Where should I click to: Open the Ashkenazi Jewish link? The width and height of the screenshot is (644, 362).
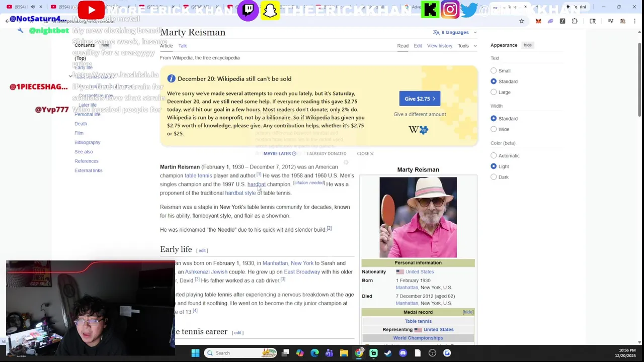tap(206, 272)
